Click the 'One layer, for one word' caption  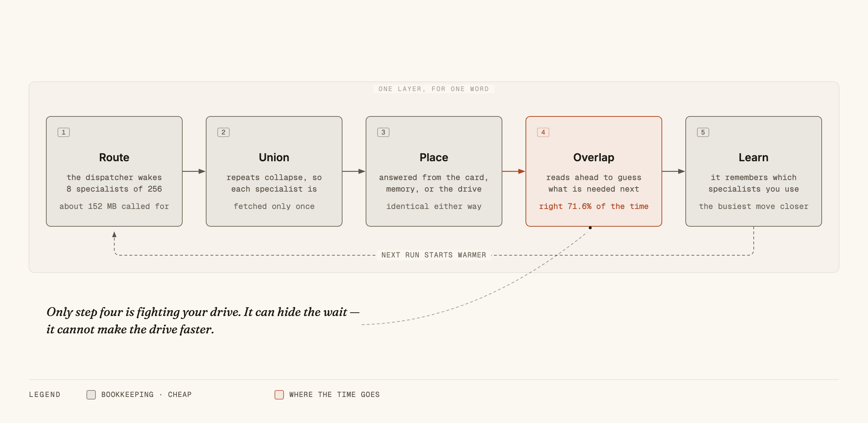tap(434, 89)
